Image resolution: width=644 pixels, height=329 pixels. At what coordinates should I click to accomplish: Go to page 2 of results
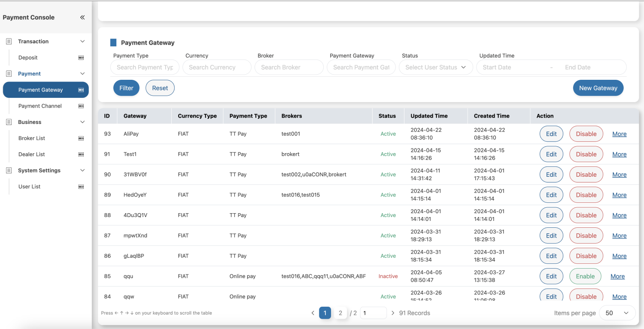[x=340, y=313]
